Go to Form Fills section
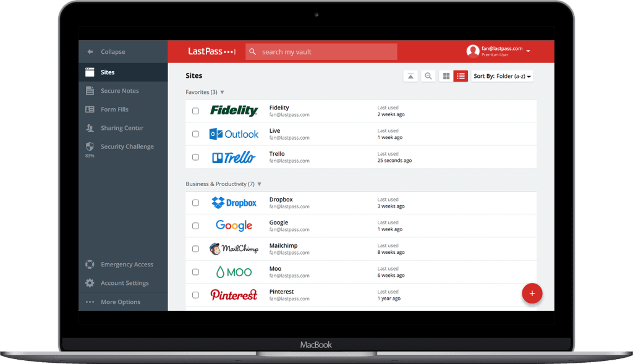633x364 pixels. point(114,109)
